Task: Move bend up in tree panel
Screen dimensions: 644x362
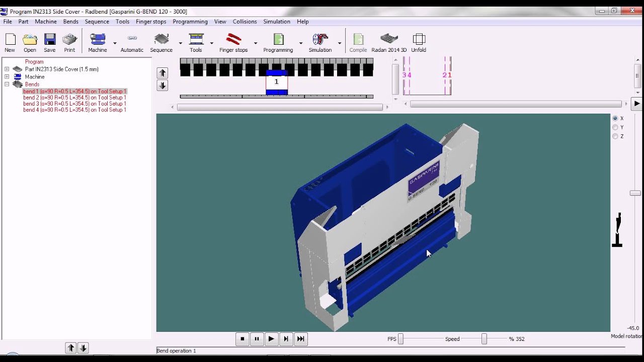Action: (x=71, y=348)
